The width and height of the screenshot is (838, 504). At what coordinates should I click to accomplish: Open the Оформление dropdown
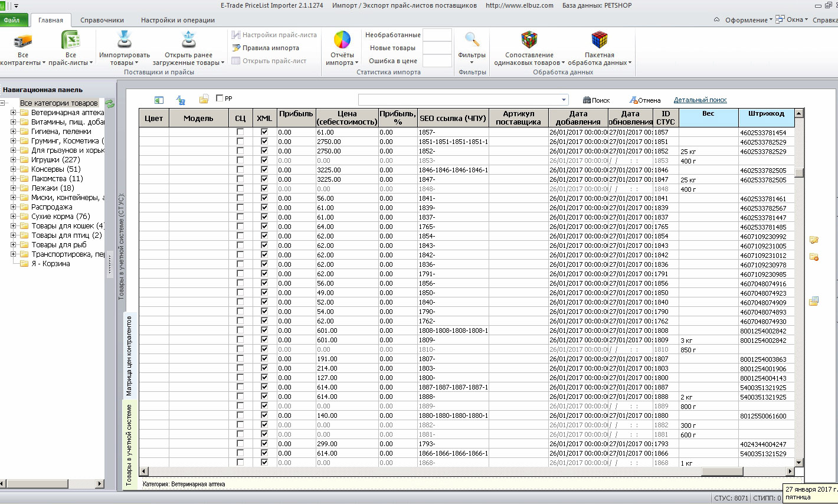(749, 20)
